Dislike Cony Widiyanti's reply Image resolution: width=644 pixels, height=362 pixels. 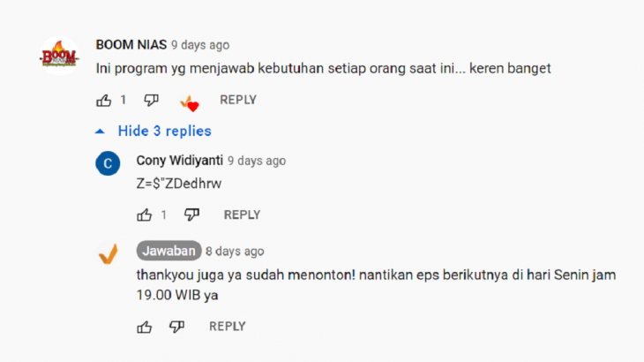click(x=191, y=215)
